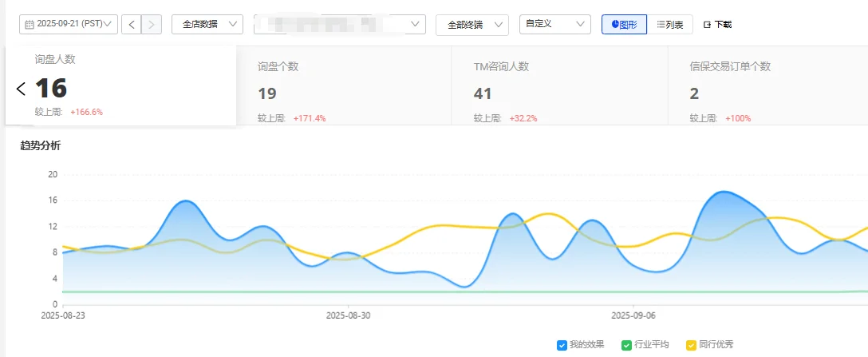
Task: Click the calendar icon in date field
Action: [30, 25]
